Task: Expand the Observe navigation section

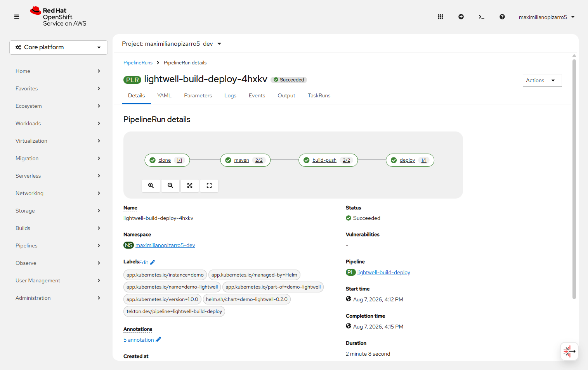Action: point(58,263)
